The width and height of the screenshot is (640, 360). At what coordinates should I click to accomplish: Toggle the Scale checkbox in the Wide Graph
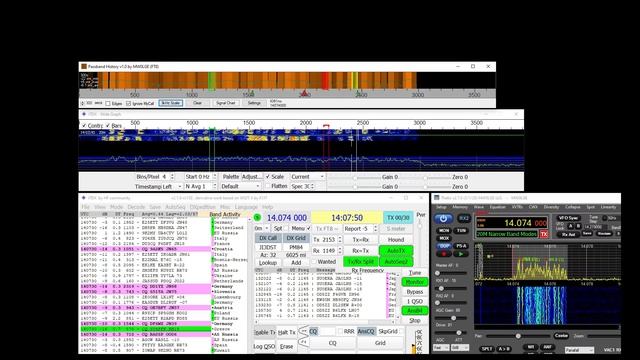[268, 176]
